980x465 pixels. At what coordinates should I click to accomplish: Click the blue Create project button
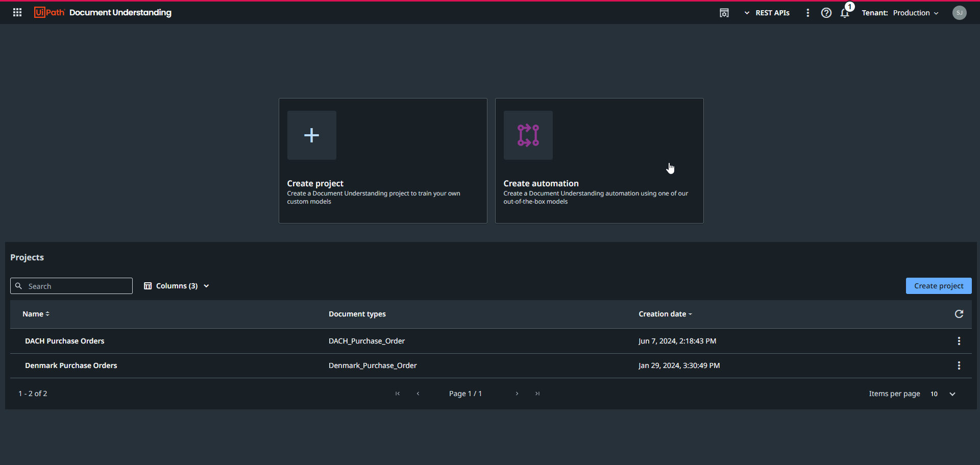(939, 286)
